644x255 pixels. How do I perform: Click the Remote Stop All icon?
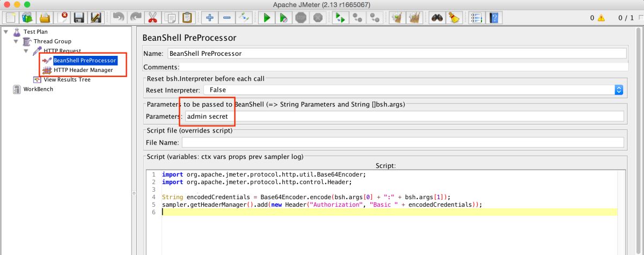pyautogui.click(x=357, y=18)
